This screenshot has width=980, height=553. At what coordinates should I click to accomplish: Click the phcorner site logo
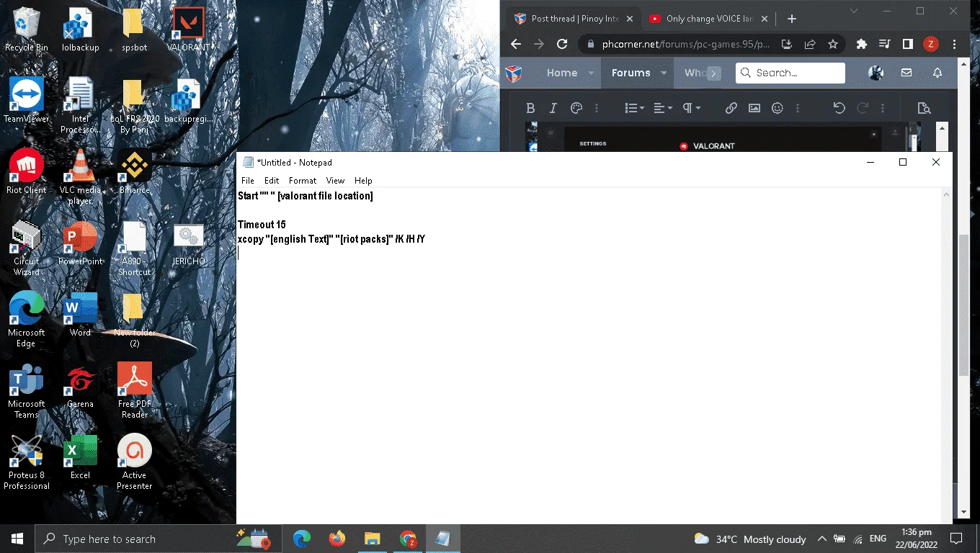pyautogui.click(x=514, y=73)
